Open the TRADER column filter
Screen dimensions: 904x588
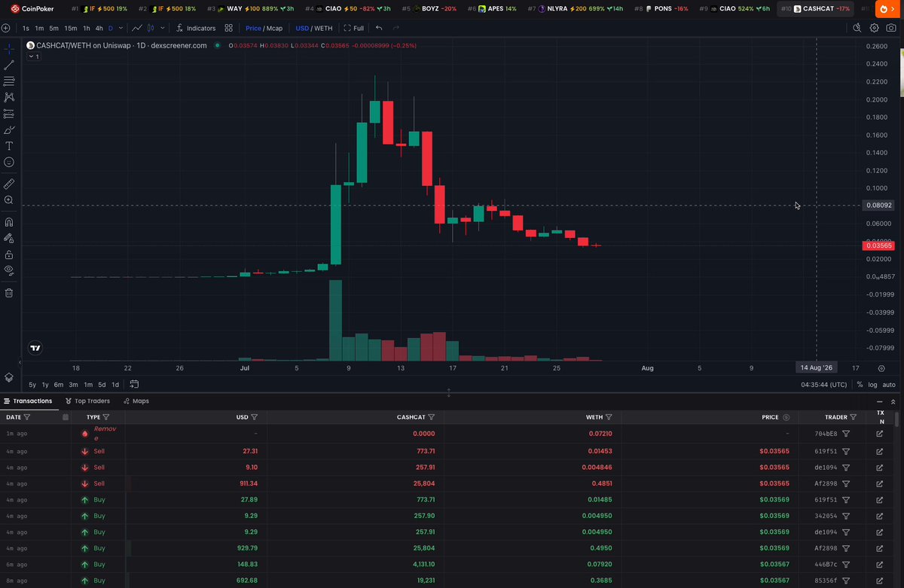pos(853,417)
